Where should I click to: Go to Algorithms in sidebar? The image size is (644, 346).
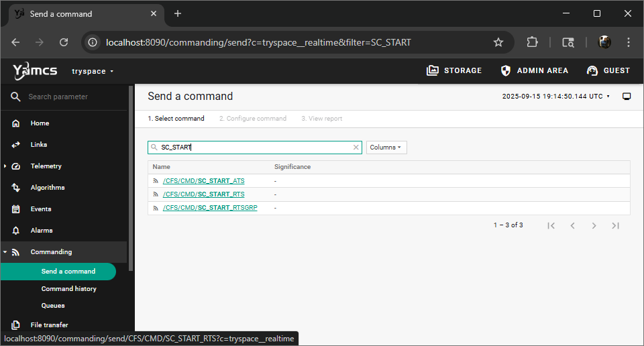47,188
